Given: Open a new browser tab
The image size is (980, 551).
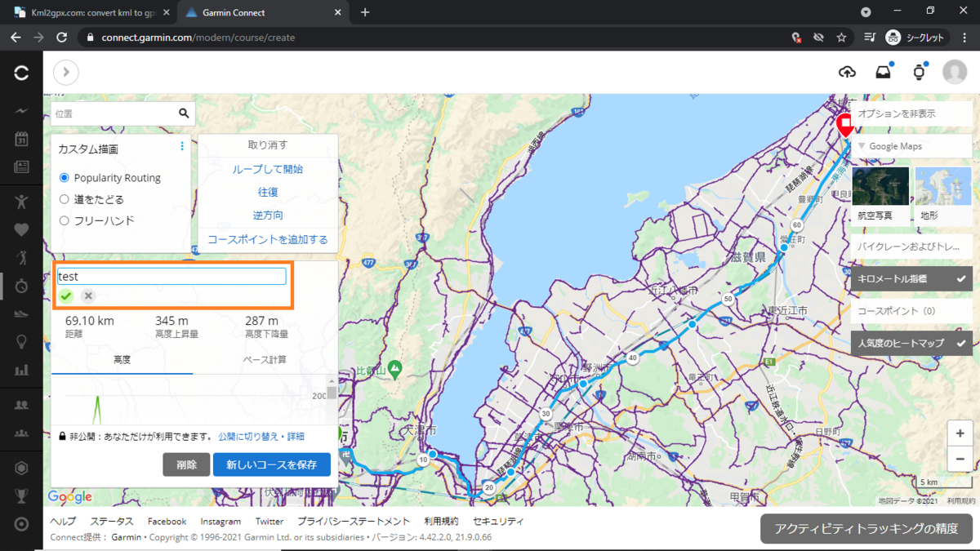Looking at the screenshot, I should coord(365,12).
